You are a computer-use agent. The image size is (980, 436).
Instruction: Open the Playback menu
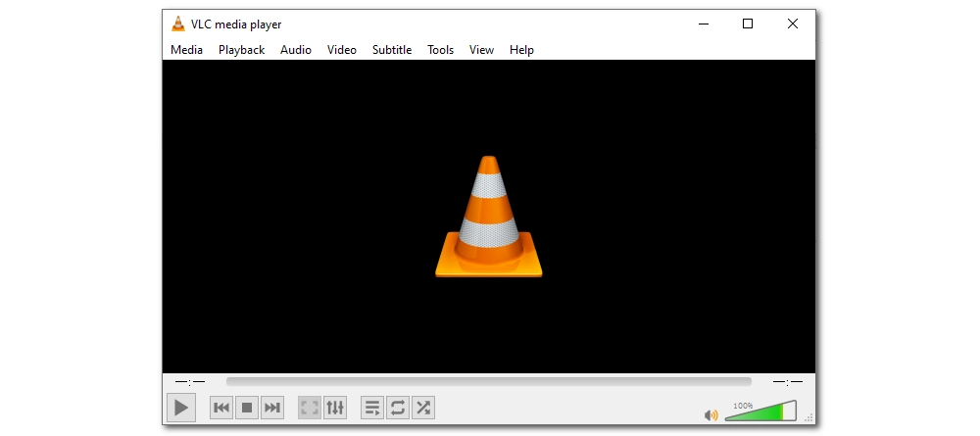click(241, 50)
